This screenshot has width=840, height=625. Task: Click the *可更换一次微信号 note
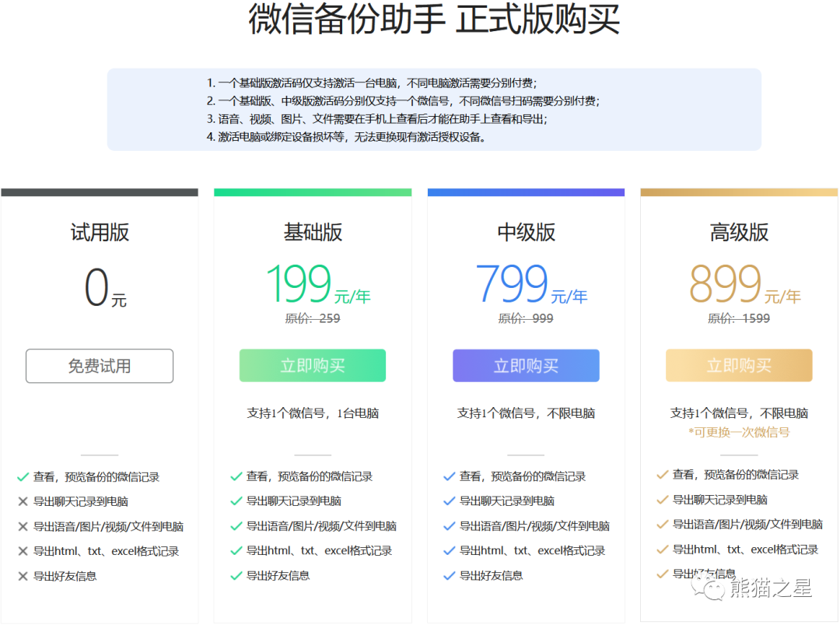tap(740, 432)
